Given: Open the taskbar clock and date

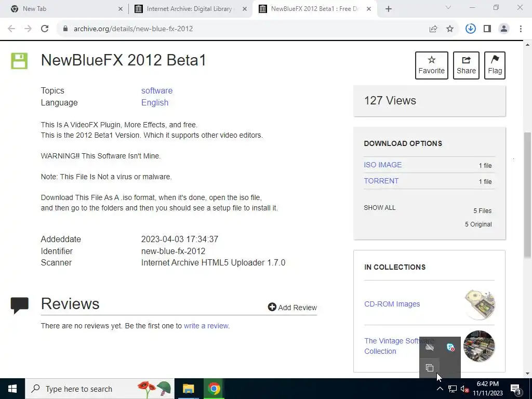Looking at the screenshot, I should (487, 389).
